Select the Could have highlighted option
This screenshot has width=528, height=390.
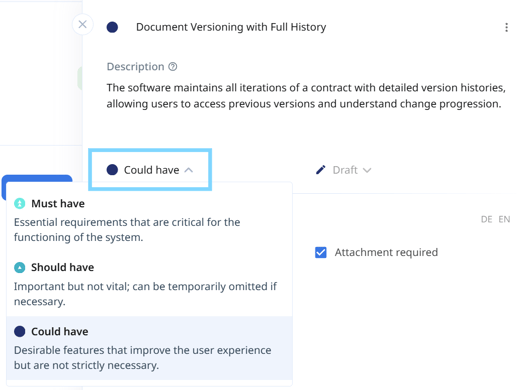[149, 348]
